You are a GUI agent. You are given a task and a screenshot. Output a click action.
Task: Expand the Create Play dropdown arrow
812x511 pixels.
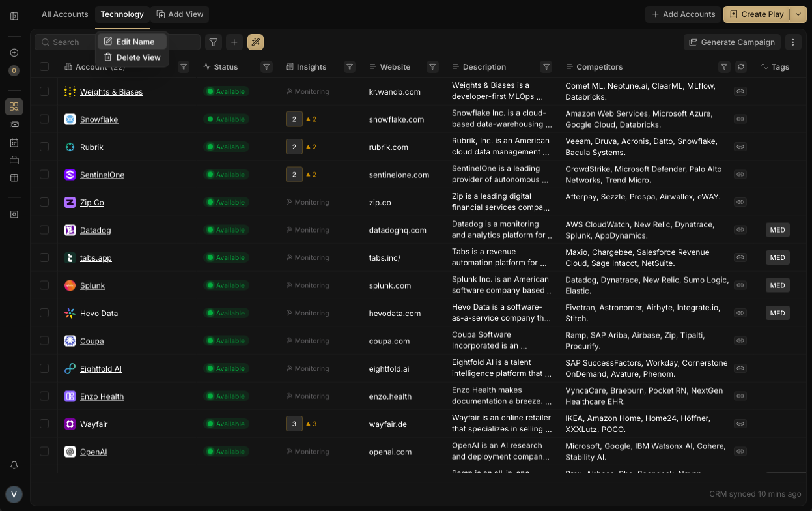tap(798, 14)
